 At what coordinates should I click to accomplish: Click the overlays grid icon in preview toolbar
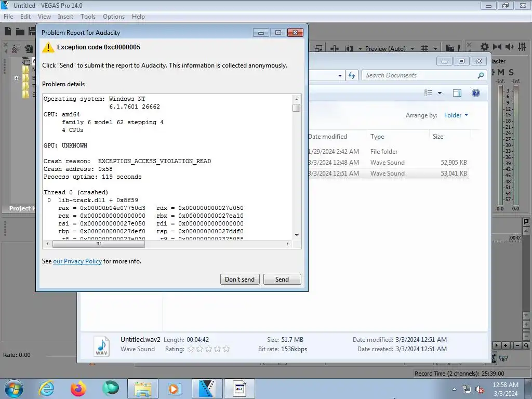[424, 48]
